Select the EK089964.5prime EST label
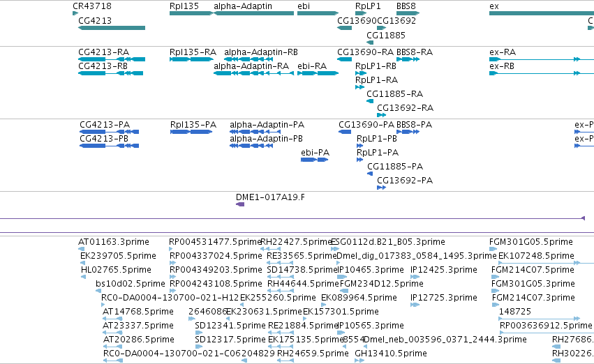 [x=359, y=298]
